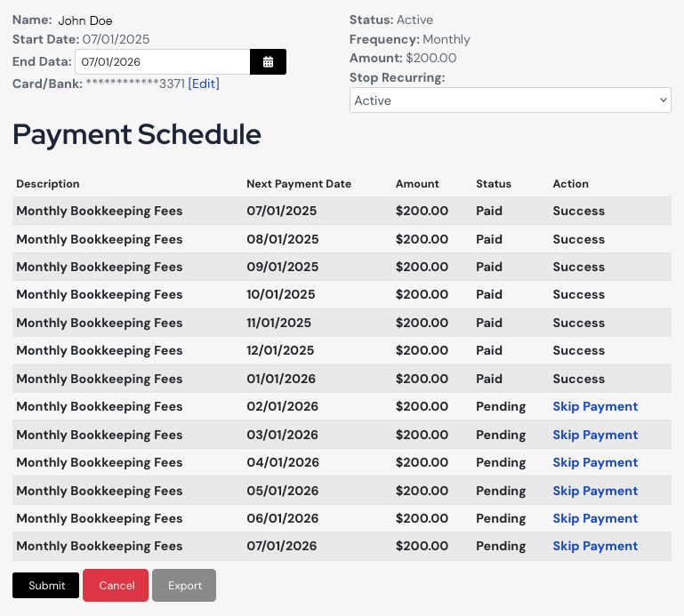The image size is (684, 616).
Task: Export the payment schedule
Action: tap(185, 586)
